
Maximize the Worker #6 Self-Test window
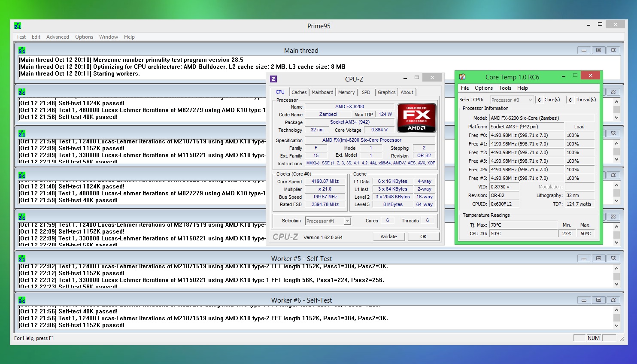pos(598,300)
